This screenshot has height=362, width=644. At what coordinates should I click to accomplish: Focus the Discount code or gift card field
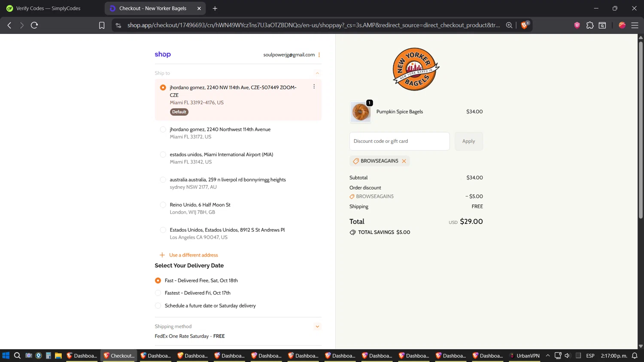[x=399, y=141]
